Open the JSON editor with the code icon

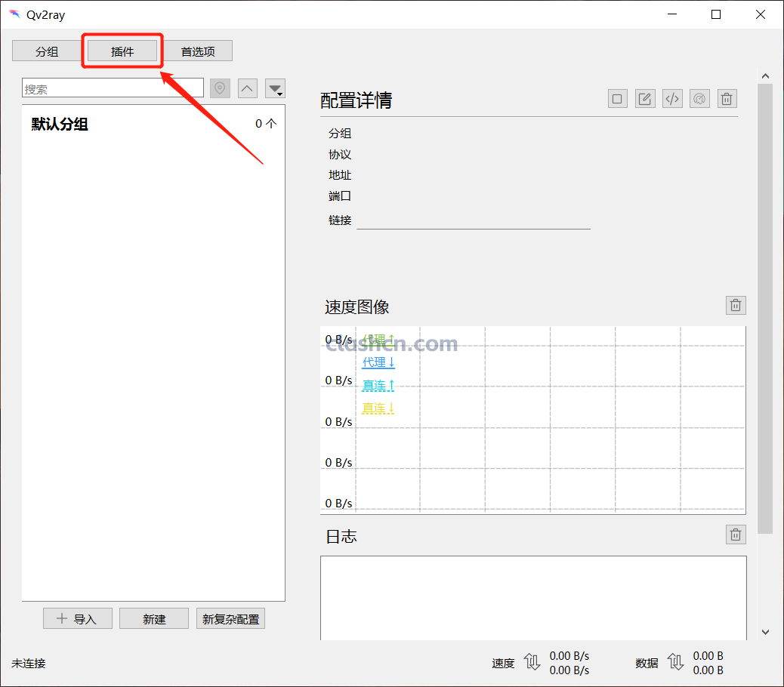click(672, 99)
